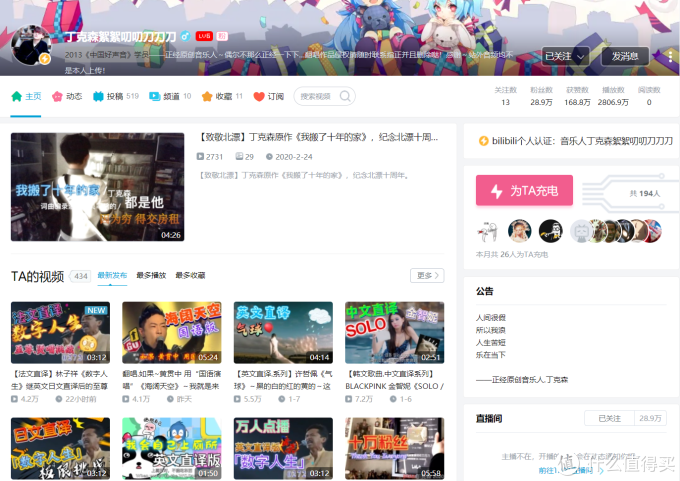Image resolution: width=680 pixels, height=481 pixels.
Task: Click the 434 video count badge
Action: (81, 276)
